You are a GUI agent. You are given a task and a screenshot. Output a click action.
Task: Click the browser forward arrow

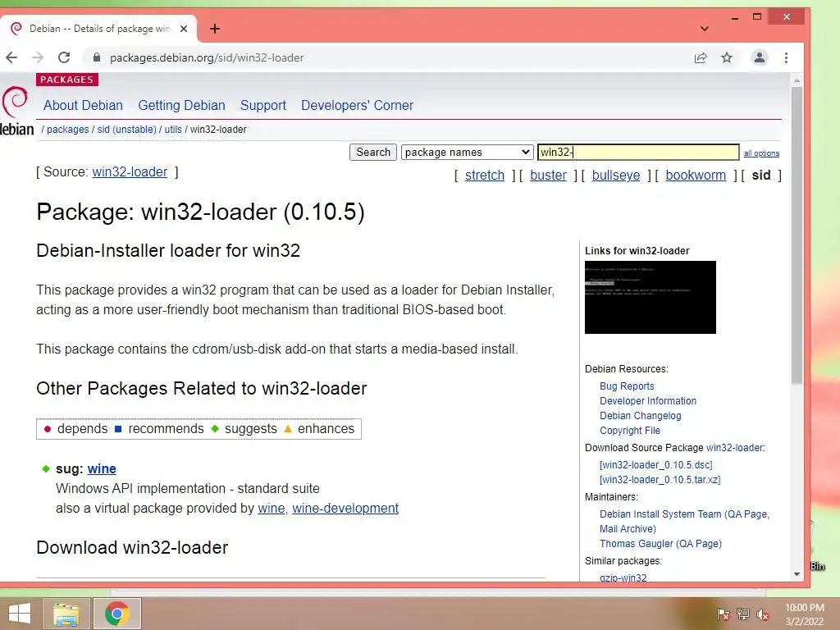pyautogui.click(x=38, y=57)
